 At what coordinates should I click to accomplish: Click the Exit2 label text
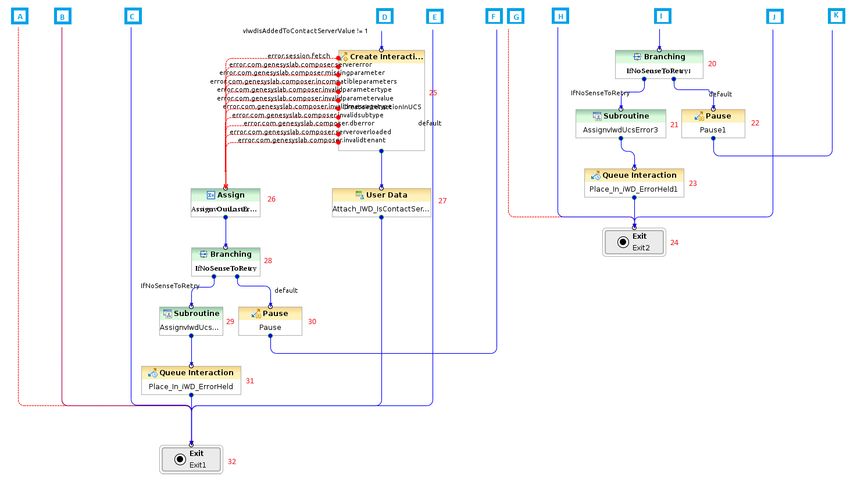click(641, 248)
